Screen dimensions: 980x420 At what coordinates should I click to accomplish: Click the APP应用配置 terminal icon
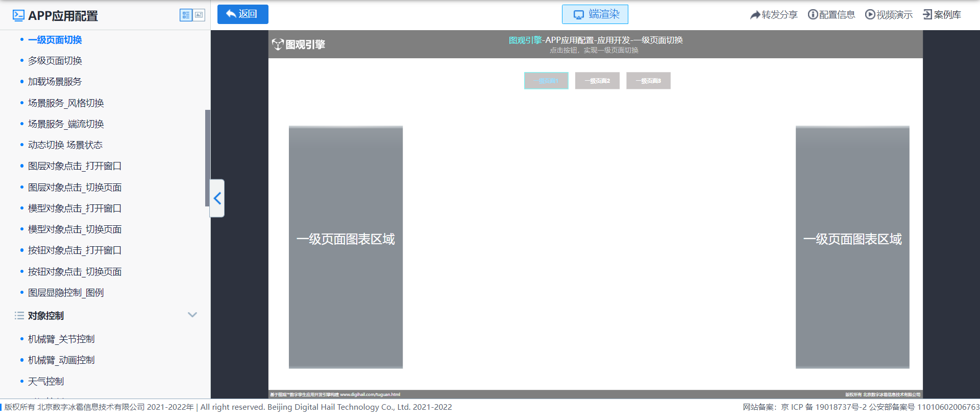click(x=18, y=15)
